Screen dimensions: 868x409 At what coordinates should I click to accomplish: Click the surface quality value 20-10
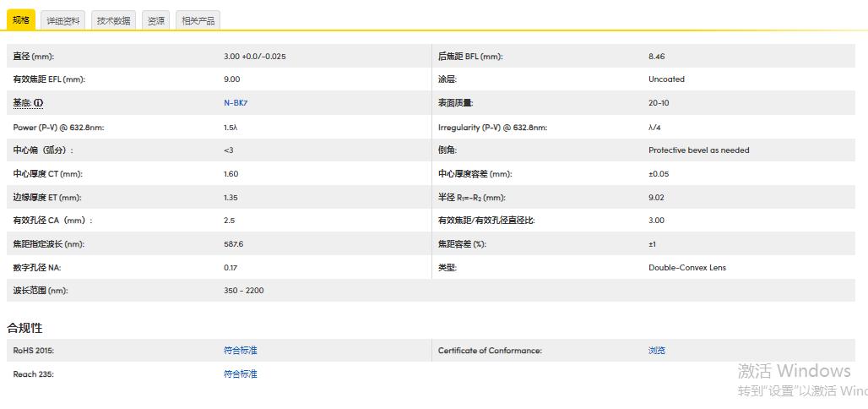(659, 103)
